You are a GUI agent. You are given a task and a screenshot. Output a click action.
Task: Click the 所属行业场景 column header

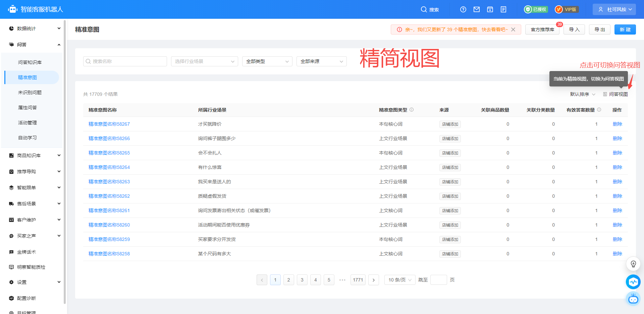pyautogui.click(x=212, y=110)
